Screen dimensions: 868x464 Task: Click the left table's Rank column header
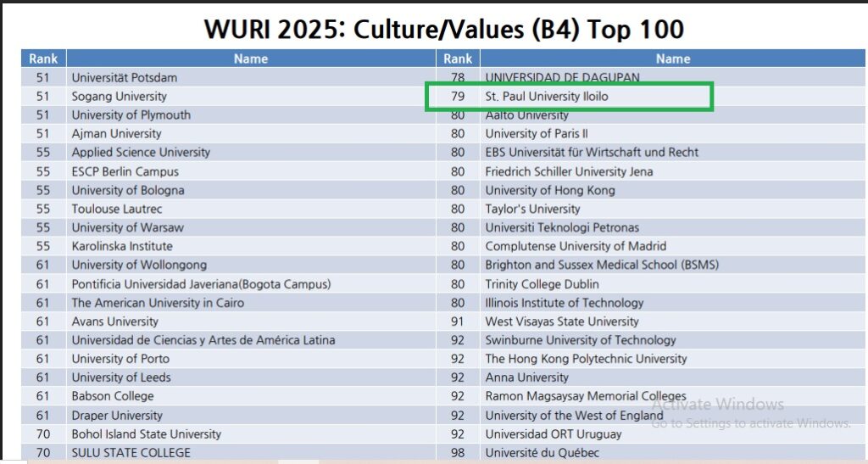click(x=43, y=59)
